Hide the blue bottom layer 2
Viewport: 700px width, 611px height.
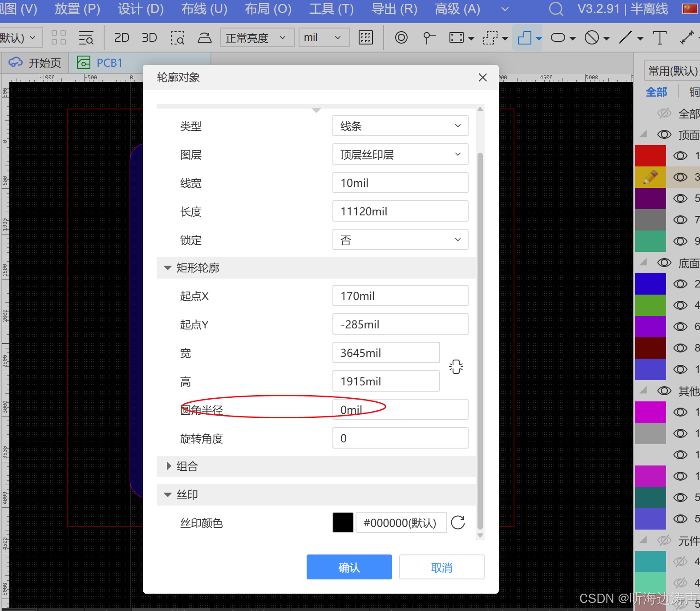680,284
